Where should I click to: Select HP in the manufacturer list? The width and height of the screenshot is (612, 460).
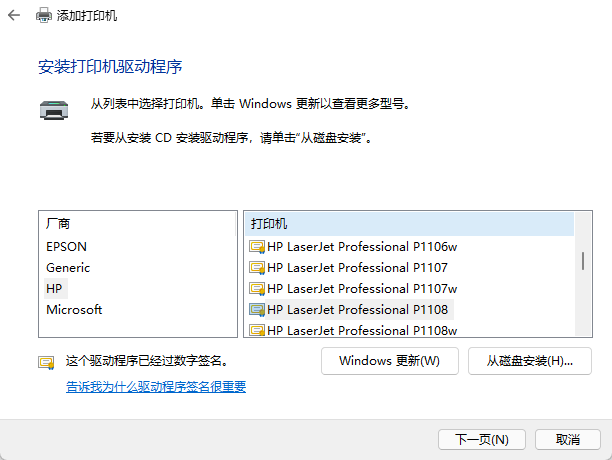click(x=55, y=288)
